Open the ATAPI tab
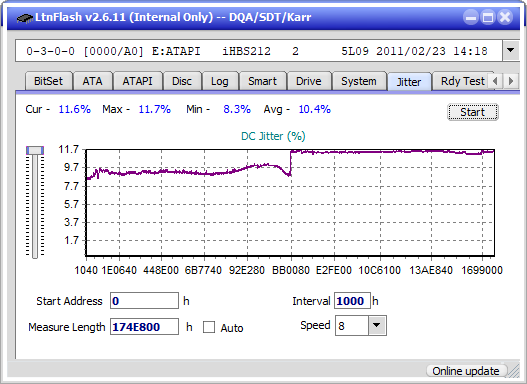The width and height of the screenshot is (527, 384). coord(137,81)
